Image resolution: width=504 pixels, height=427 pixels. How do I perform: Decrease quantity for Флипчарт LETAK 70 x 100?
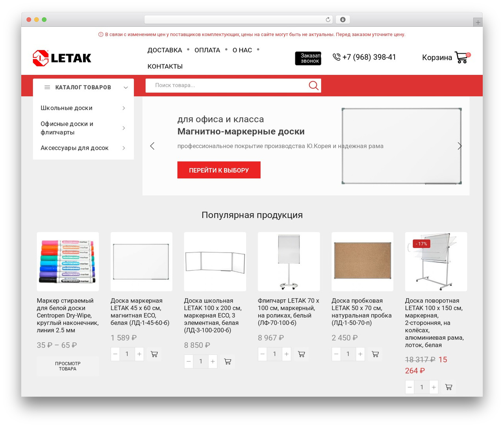click(x=262, y=354)
